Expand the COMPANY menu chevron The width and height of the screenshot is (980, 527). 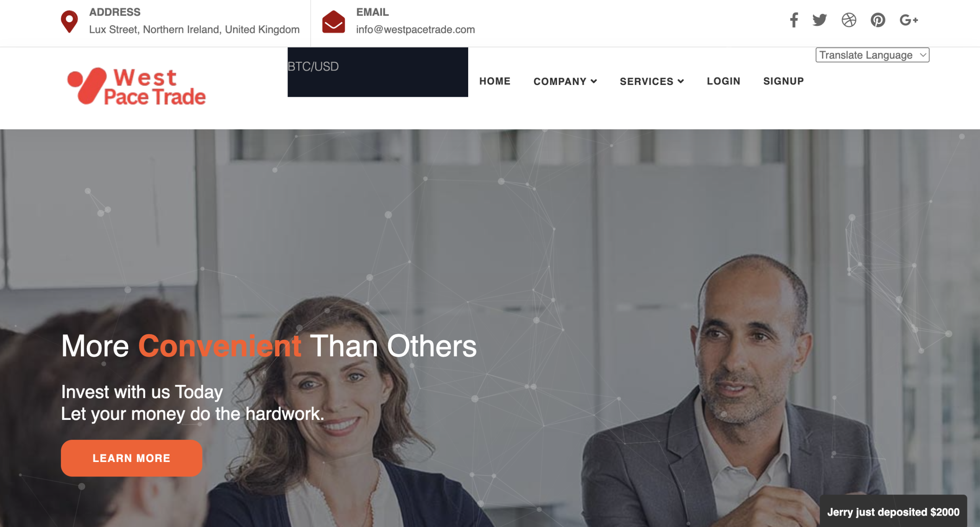[x=594, y=81]
